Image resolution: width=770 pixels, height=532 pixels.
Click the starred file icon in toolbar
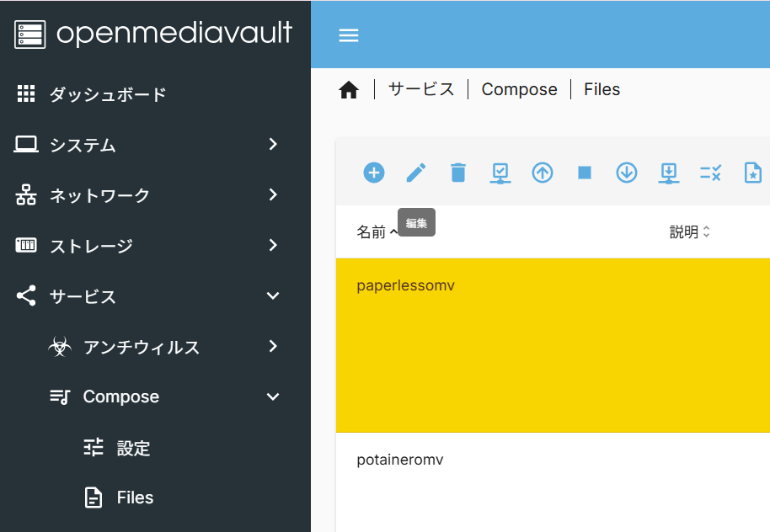point(752,173)
